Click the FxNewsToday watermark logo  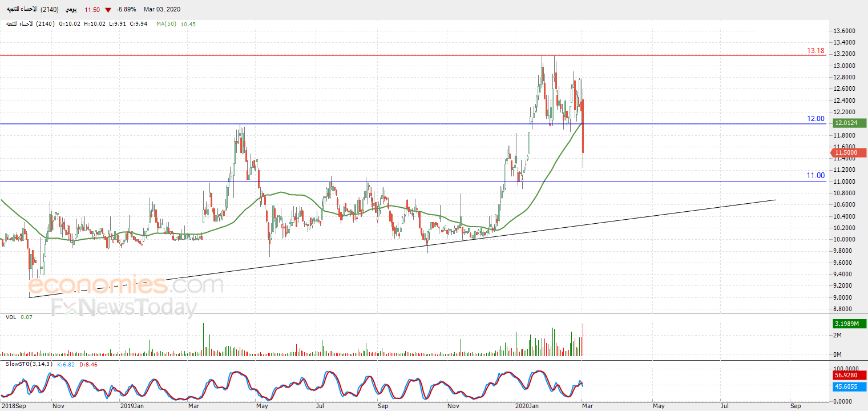tap(124, 308)
